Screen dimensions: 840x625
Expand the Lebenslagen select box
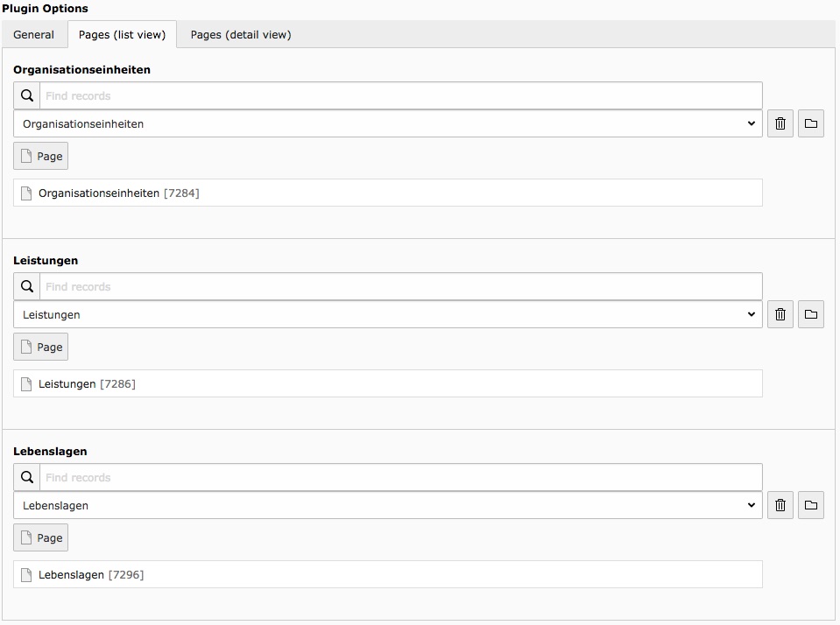point(388,505)
